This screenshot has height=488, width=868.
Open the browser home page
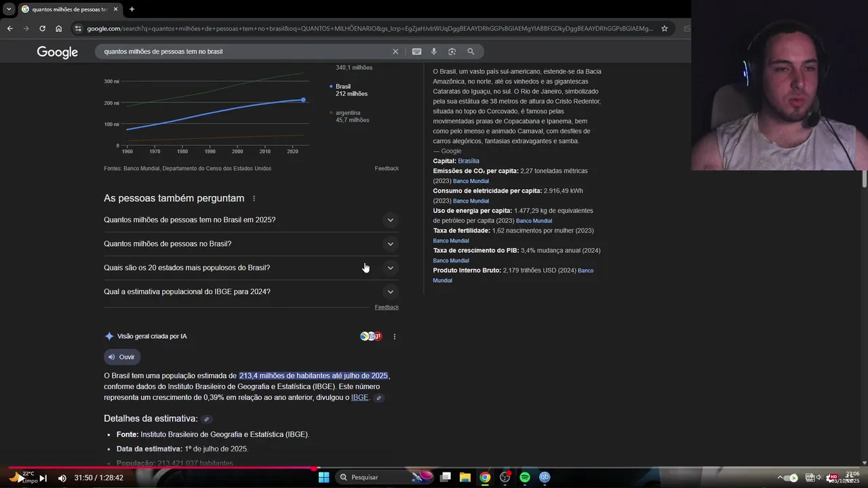(x=58, y=28)
